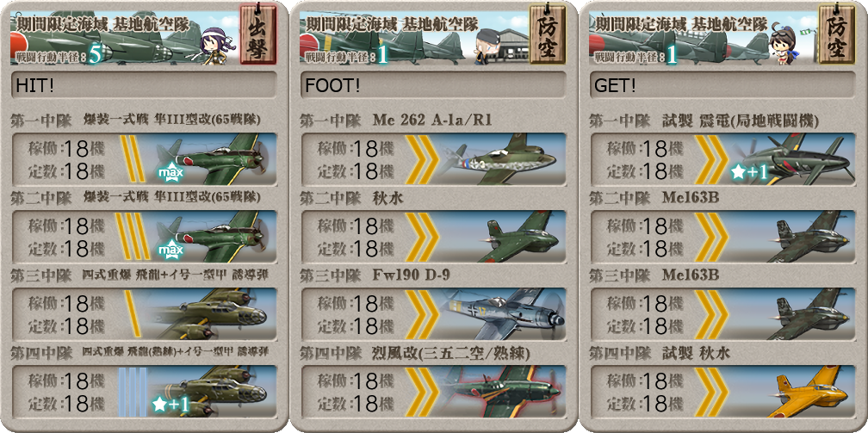Click the Fw190 D-9 aircraft icon
Viewport: 868px width, 433px height.
pos(503,314)
